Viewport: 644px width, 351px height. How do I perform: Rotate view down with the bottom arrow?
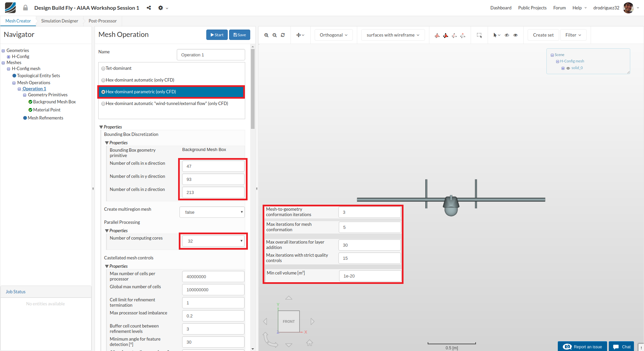coord(289,345)
